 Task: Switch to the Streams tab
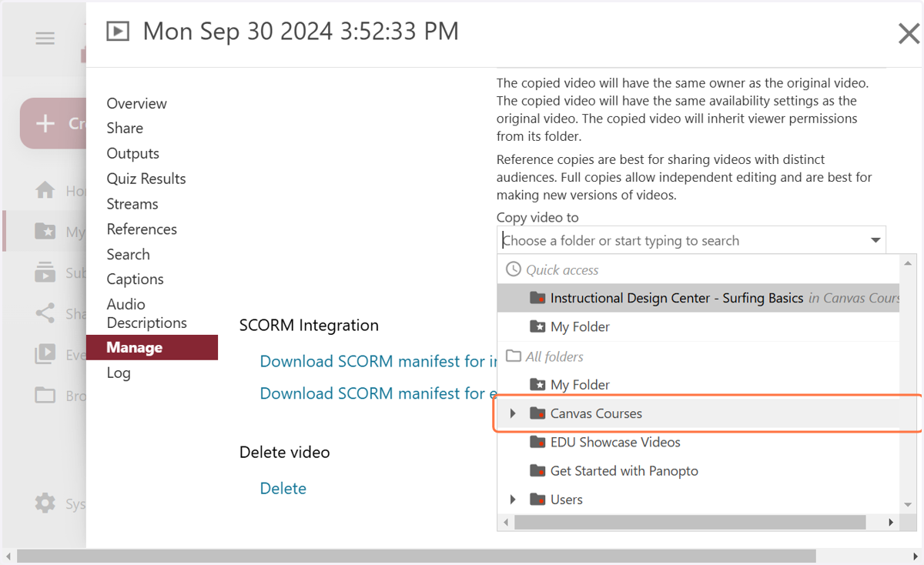point(132,204)
